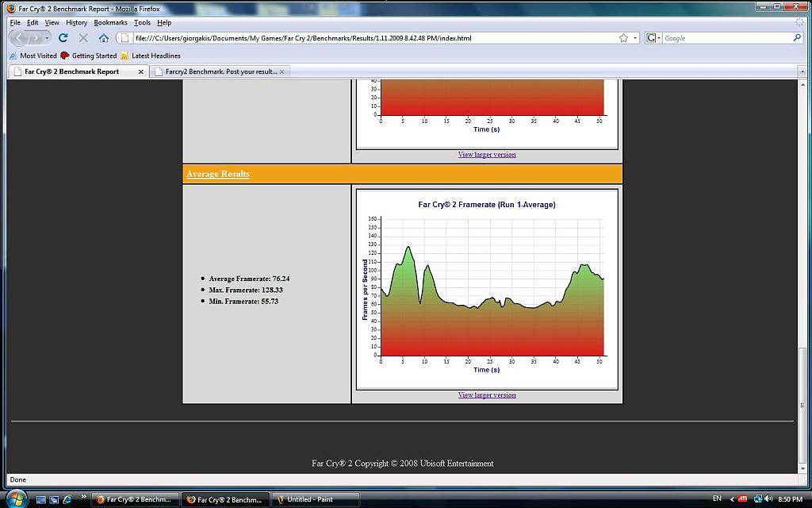812x508 pixels.
Task: Open the list all tabs dropdown
Action: [802, 71]
